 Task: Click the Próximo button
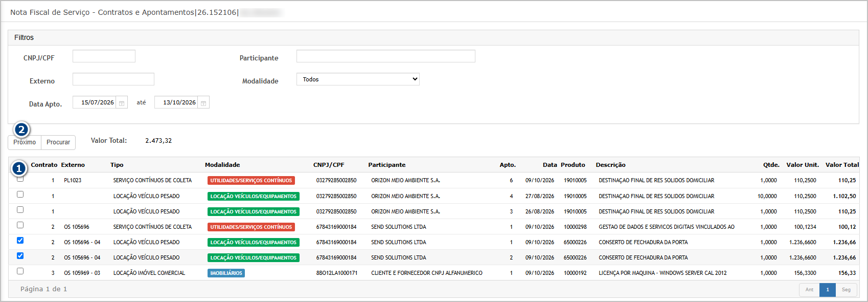tap(25, 142)
